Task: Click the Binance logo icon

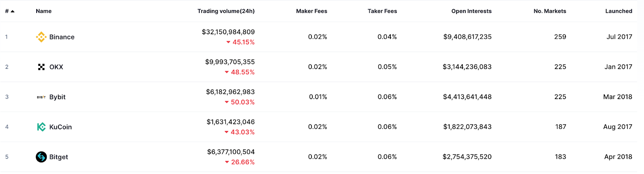Action: [41, 37]
